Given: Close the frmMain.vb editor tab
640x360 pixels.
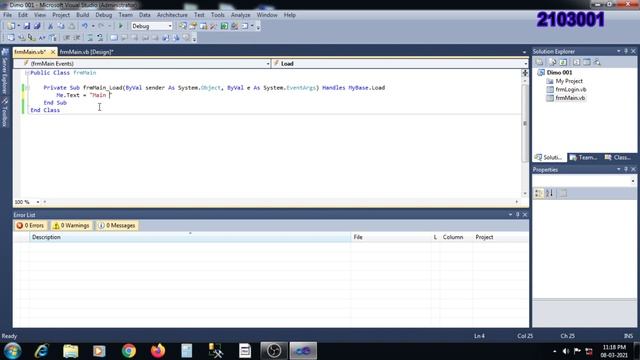Looking at the screenshot, I should pos(53,52).
